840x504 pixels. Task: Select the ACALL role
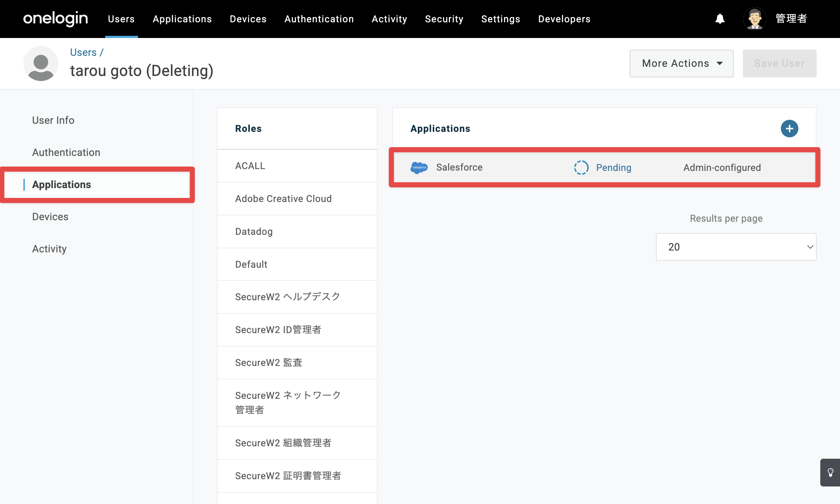pyautogui.click(x=297, y=166)
